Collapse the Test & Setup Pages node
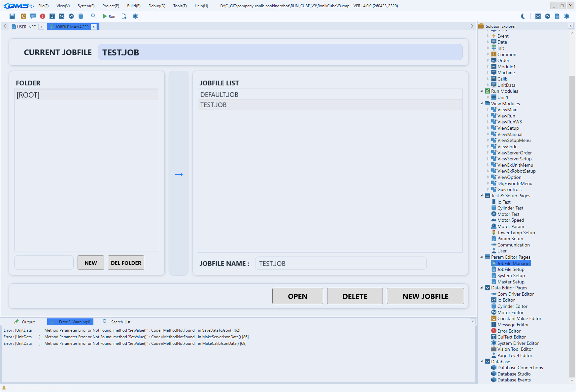Image resolution: width=576 pixels, height=392 pixels. (x=482, y=196)
